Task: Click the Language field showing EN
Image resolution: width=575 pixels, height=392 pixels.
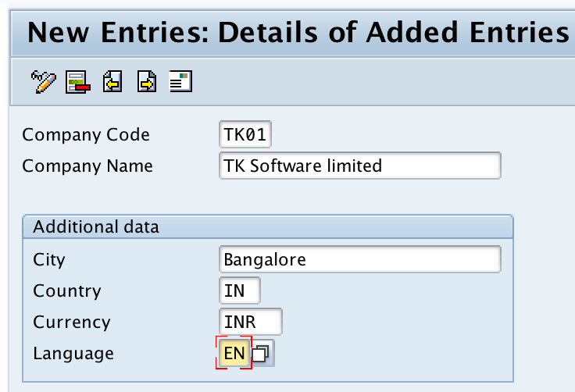Action: (234, 353)
